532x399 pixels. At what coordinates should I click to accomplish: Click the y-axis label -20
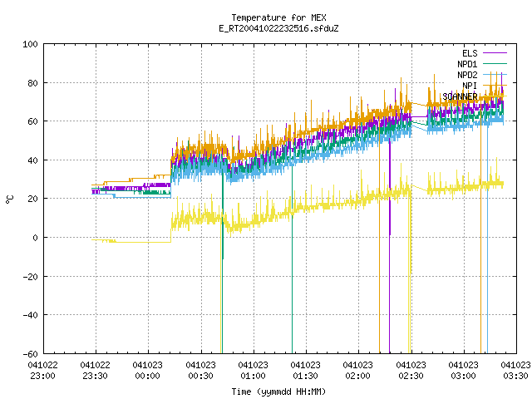coord(30,277)
